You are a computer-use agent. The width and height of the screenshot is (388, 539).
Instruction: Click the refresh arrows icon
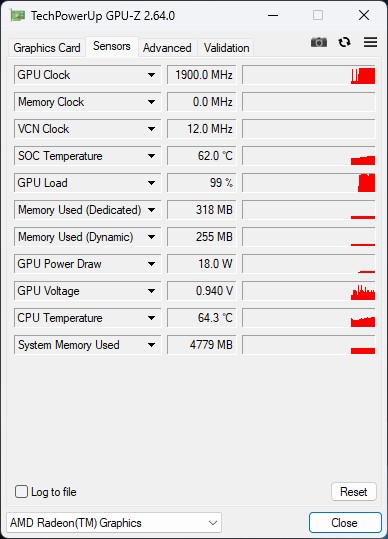[x=344, y=42]
